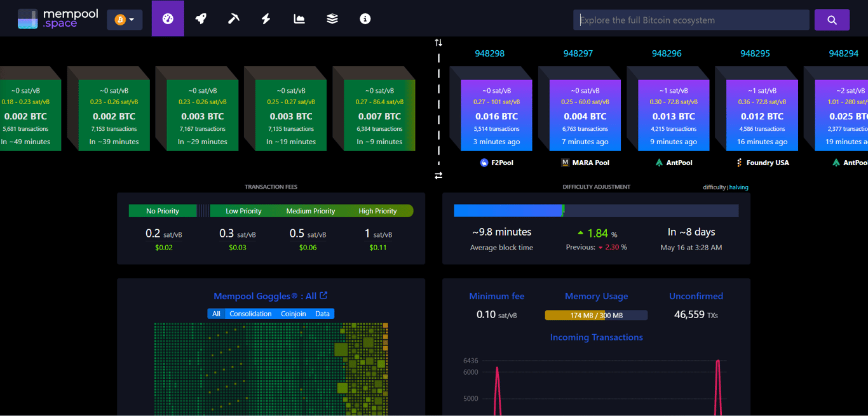Viewport: 868px width, 416px height.
Task: Click the Memory Usage 174 MB bar
Action: click(596, 315)
